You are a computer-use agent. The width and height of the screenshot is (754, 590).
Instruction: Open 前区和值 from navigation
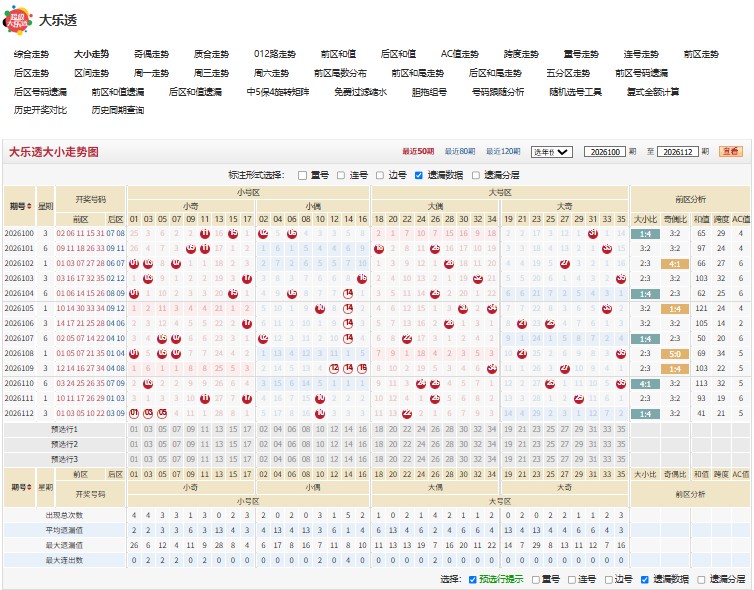click(x=339, y=54)
